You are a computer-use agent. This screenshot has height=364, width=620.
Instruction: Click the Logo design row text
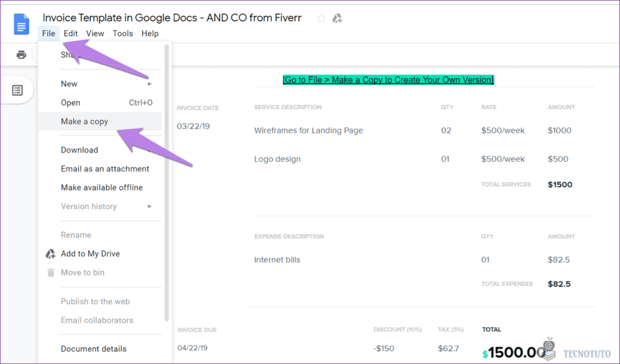277,159
